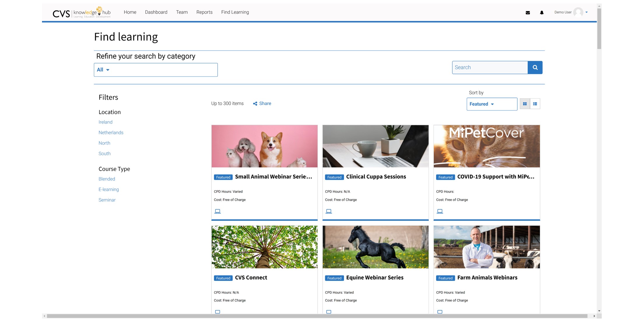
Task: Click laptop icon on Farm Animals Webinars card
Action: [x=440, y=311]
